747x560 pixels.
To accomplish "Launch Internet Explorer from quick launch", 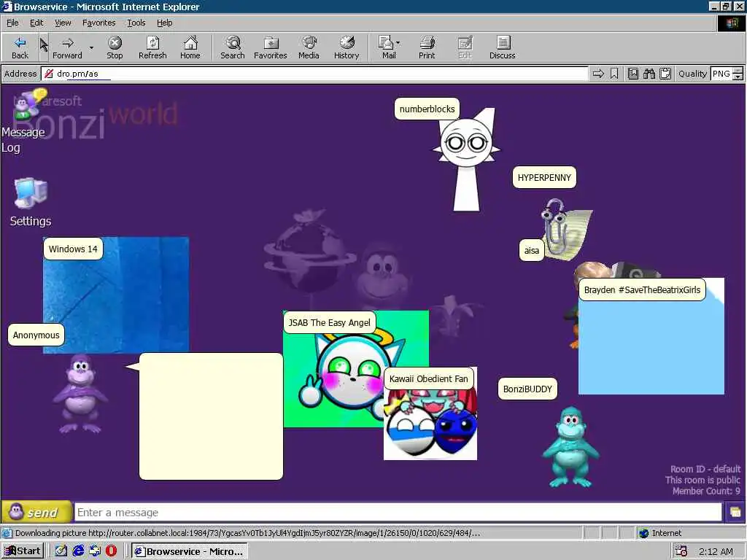I will (x=78, y=551).
